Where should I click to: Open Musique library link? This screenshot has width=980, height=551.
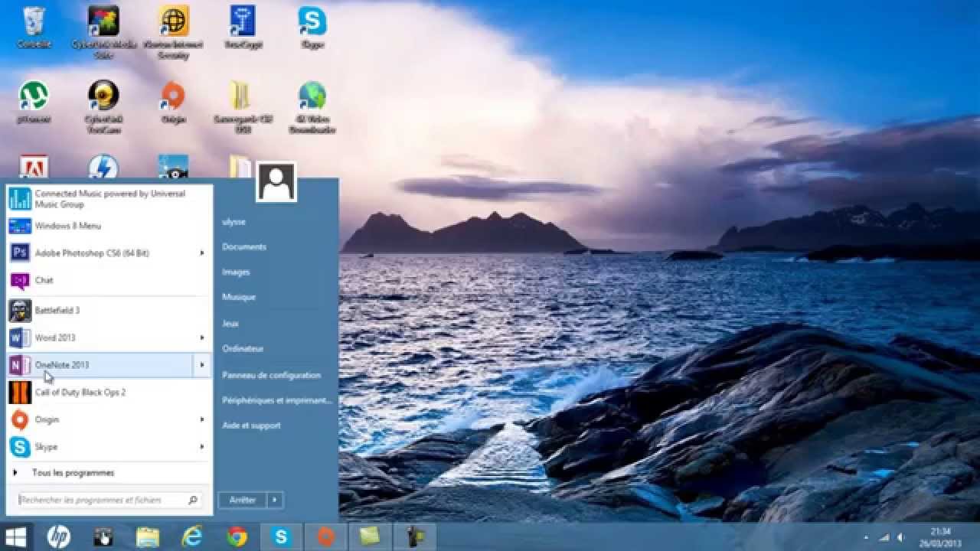[x=239, y=297]
